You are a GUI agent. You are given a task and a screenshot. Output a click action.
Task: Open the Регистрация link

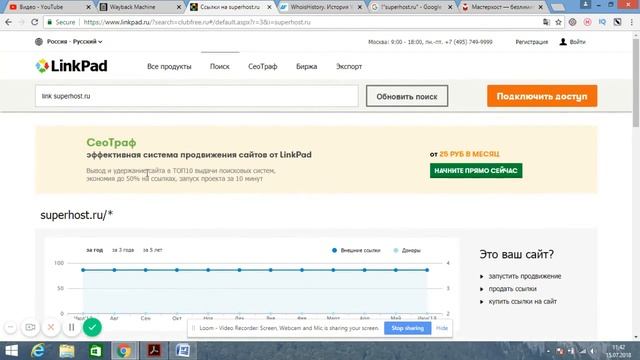531,42
